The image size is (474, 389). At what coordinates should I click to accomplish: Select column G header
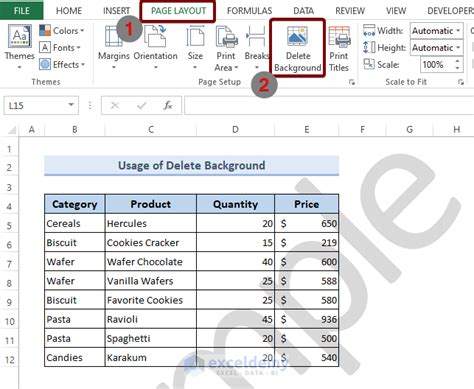click(409, 129)
